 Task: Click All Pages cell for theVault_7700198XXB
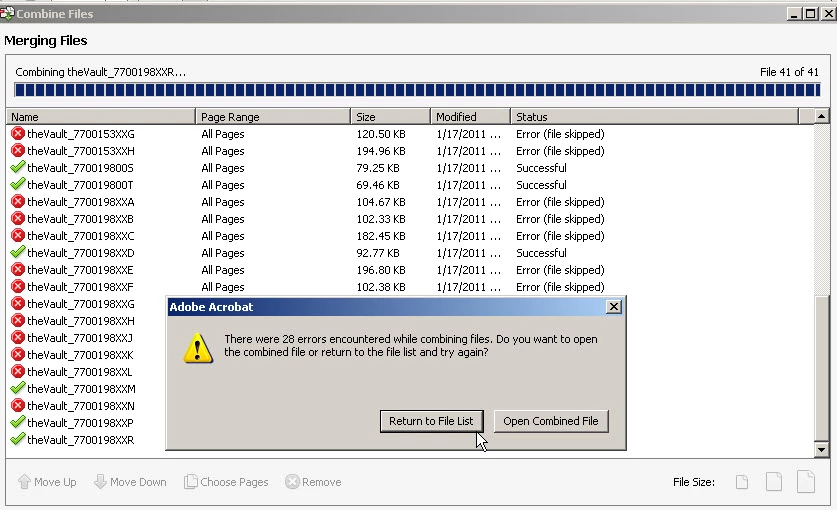(x=223, y=219)
